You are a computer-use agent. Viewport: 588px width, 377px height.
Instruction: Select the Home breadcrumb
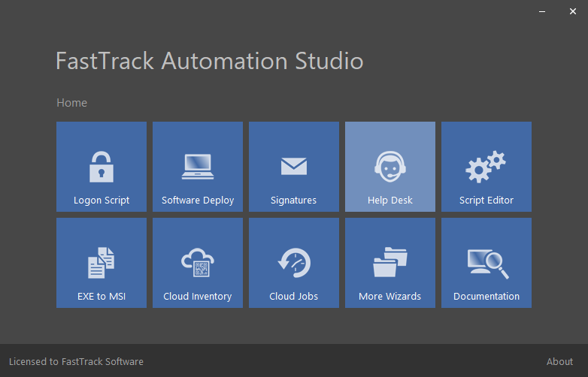pyautogui.click(x=72, y=103)
